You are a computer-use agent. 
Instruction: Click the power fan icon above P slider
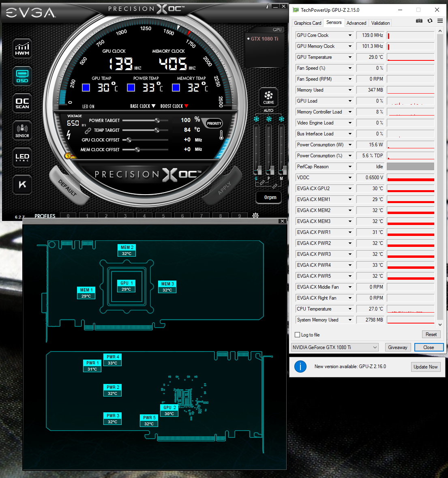[269, 119]
